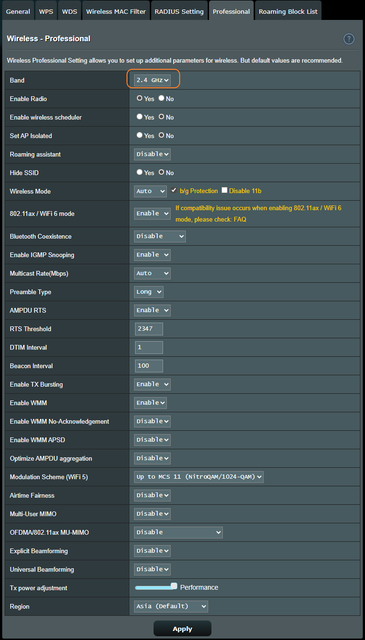365x640 pixels.
Task: Choose Yes for Set AP Isolated
Action: (140, 136)
